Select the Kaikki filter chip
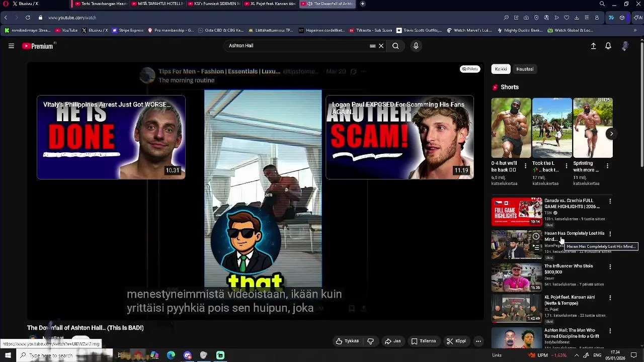 [501, 69]
